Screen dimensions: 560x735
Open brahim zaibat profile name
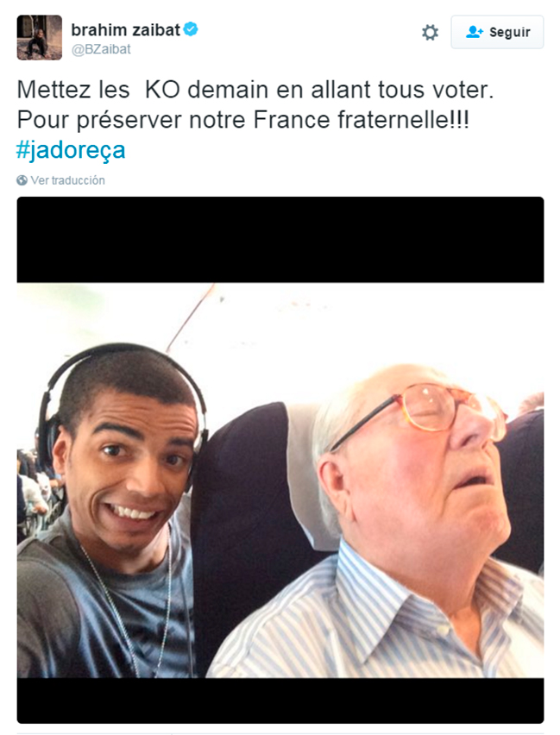point(126,30)
